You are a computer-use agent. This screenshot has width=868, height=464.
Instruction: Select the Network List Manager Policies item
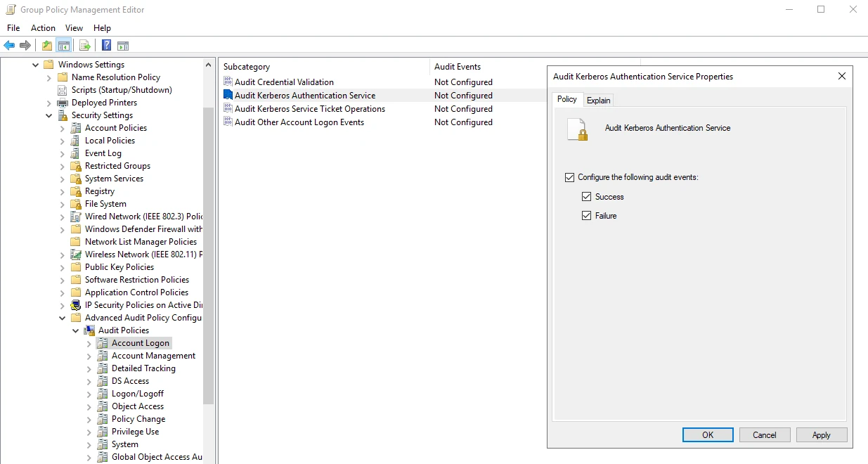pyautogui.click(x=141, y=242)
